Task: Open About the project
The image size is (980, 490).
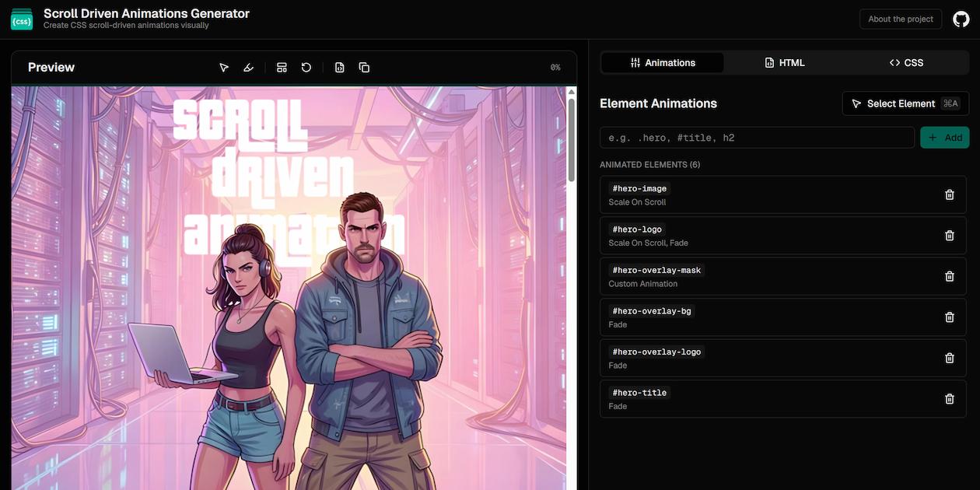Action: click(x=901, y=19)
